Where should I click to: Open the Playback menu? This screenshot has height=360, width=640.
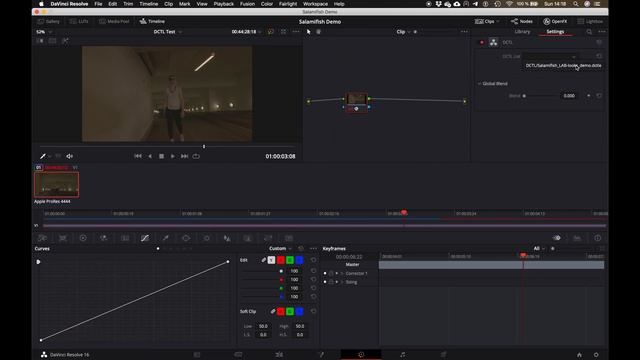pyautogui.click(x=224, y=4)
